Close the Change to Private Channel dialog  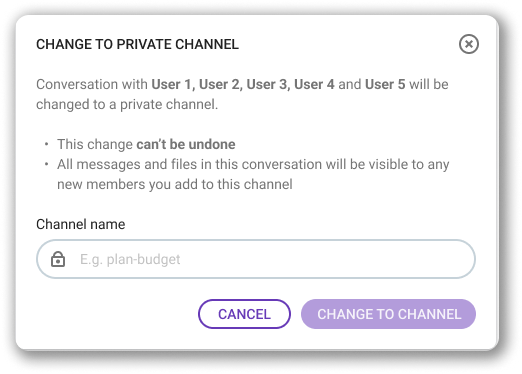click(x=469, y=44)
